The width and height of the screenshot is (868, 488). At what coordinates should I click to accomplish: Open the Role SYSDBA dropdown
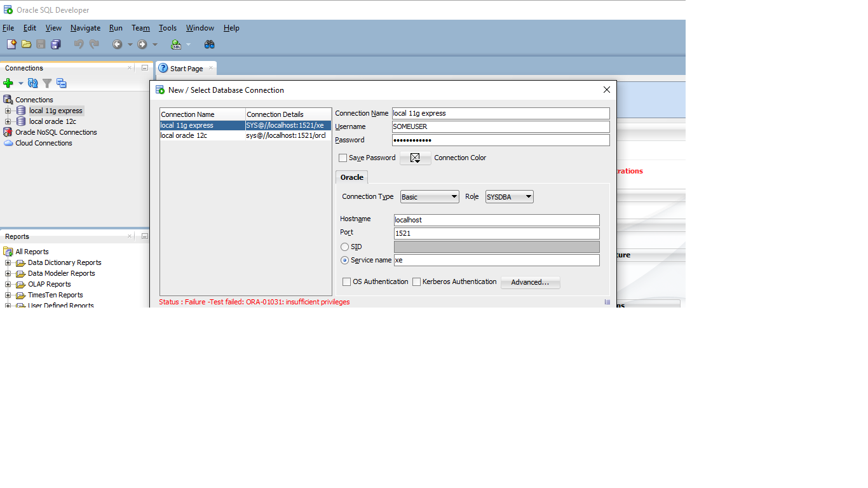510,197
